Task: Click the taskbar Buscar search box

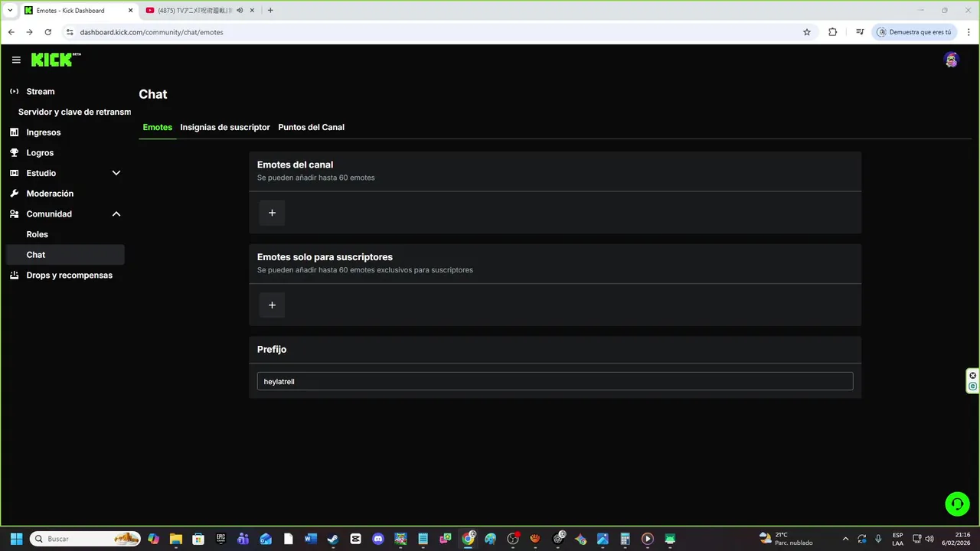Action: point(85,539)
